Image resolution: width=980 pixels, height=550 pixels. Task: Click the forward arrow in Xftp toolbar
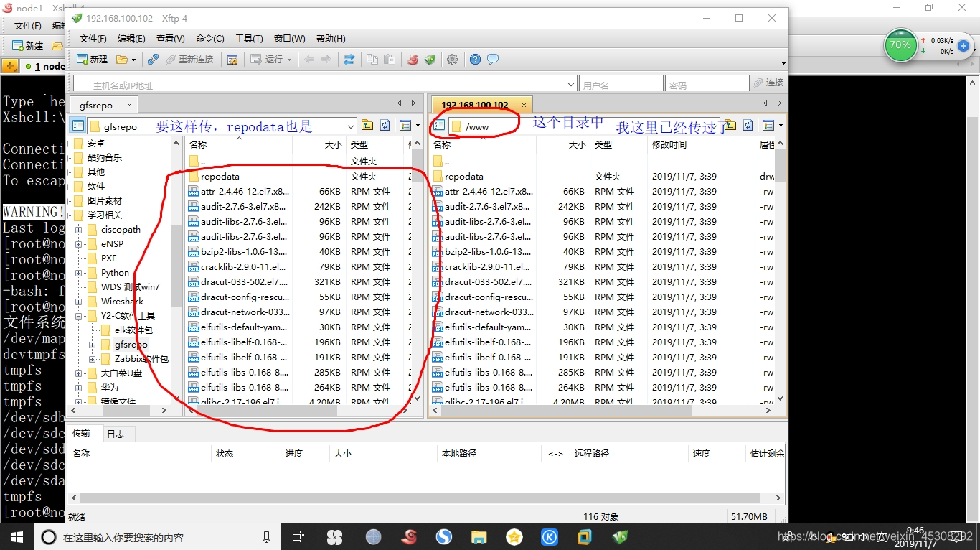(x=326, y=60)
